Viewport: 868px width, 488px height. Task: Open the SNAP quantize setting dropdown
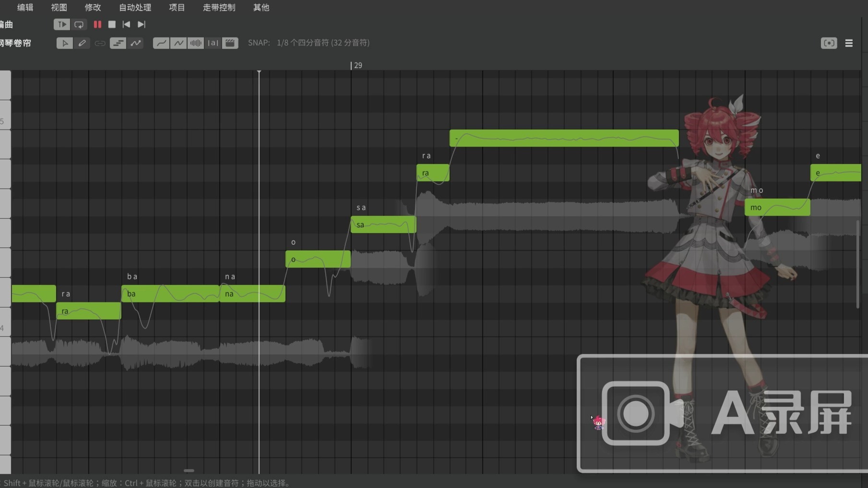323,43
